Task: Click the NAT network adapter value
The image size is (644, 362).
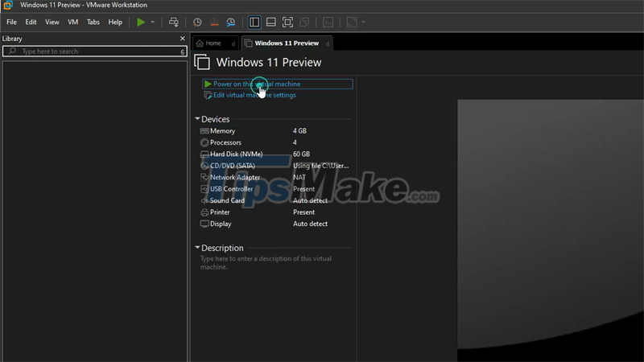Action: point(299,177)
